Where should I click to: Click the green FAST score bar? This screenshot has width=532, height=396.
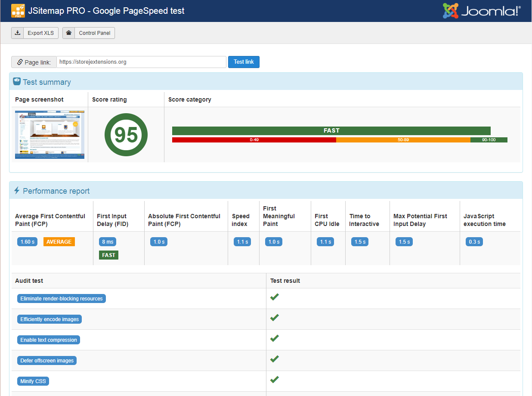tap(331, 130)
